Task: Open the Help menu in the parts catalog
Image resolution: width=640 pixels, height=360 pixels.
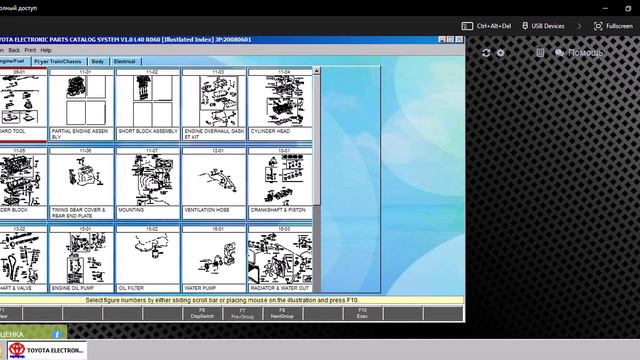Action: (x=46, y=50)
